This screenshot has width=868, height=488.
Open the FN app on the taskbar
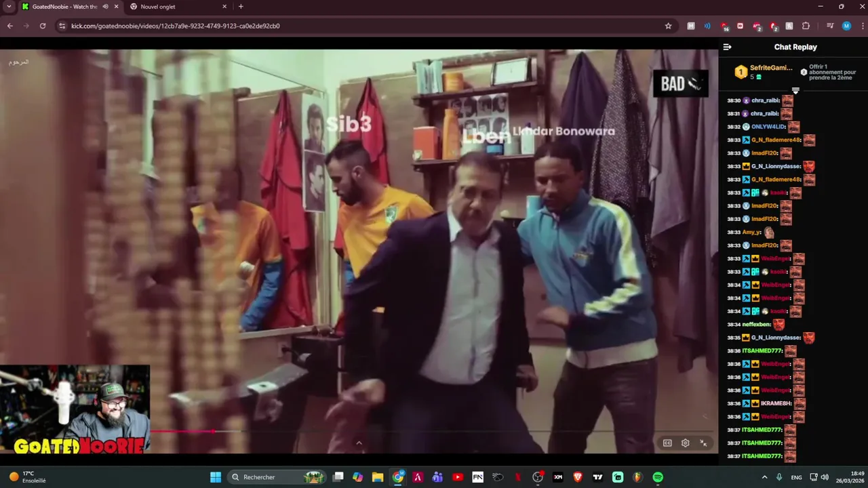click(x=477, y=477)
